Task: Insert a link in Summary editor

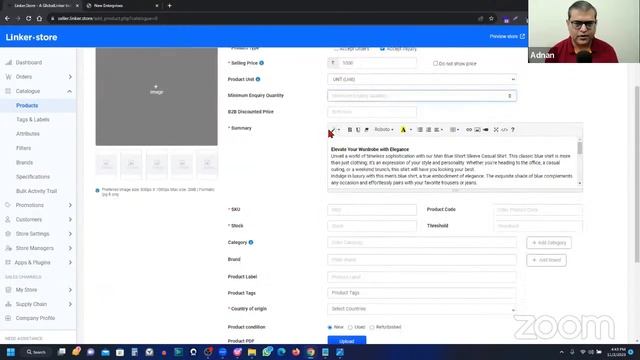Action: tap(469, 130)
